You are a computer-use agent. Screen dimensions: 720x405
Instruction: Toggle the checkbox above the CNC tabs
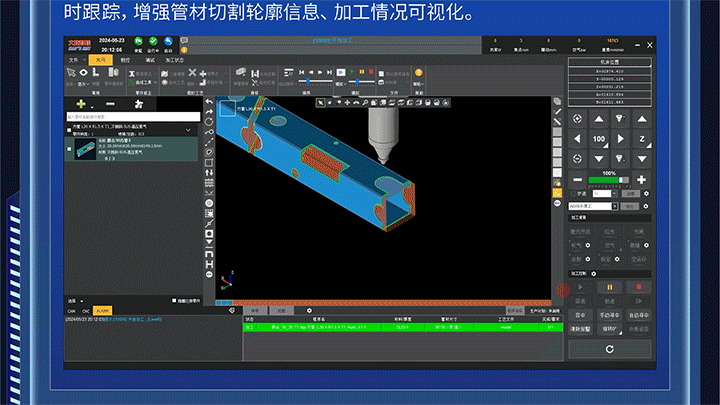pos(174,301)
